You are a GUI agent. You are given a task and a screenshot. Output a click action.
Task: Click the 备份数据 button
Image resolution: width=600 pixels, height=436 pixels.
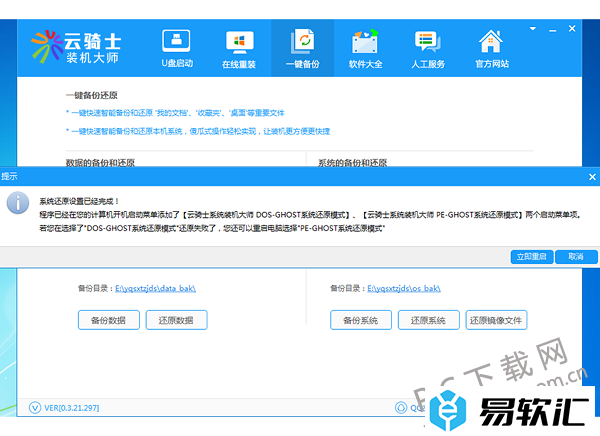(109, 320)
